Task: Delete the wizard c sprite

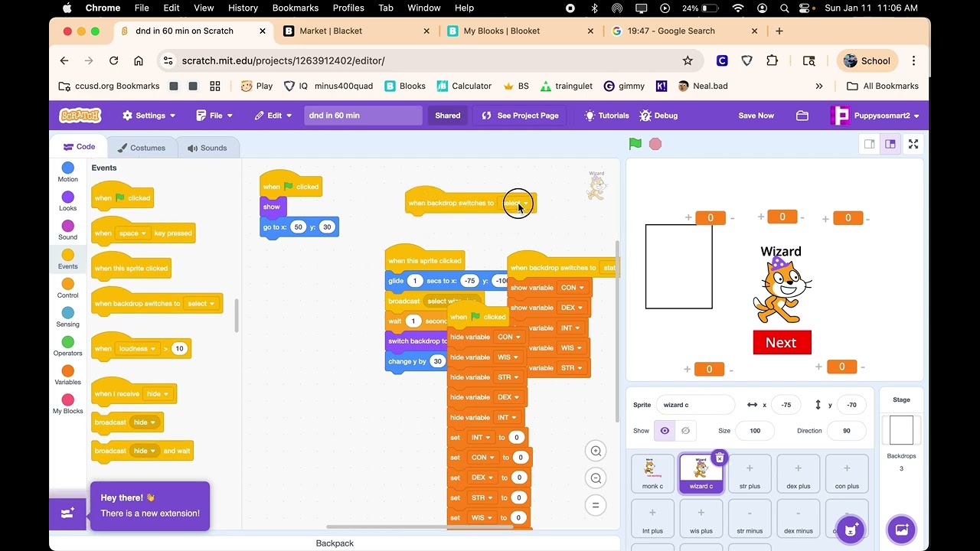Action: coord(719,458)
